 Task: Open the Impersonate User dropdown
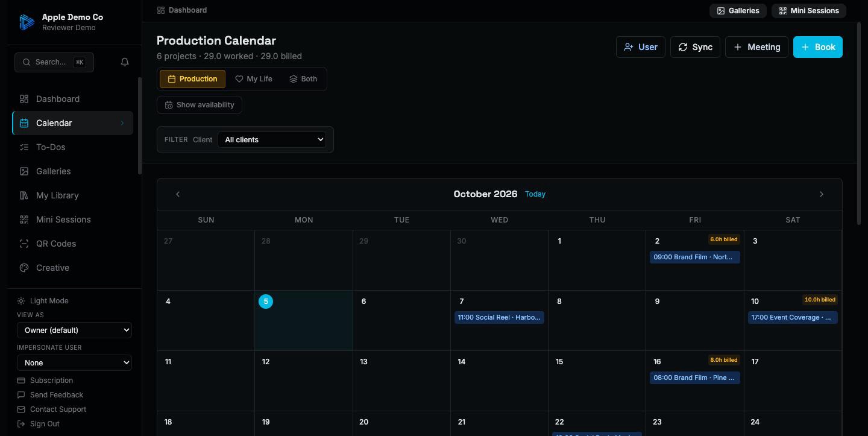pyautogui.click(x=74, y=363)
